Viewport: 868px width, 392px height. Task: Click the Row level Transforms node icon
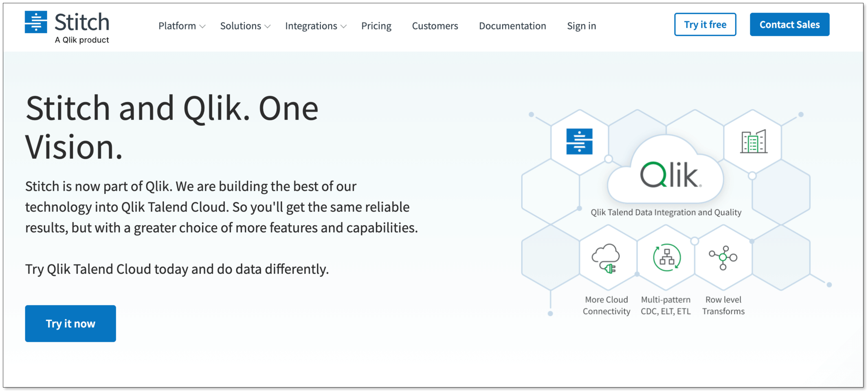(723, 258)
